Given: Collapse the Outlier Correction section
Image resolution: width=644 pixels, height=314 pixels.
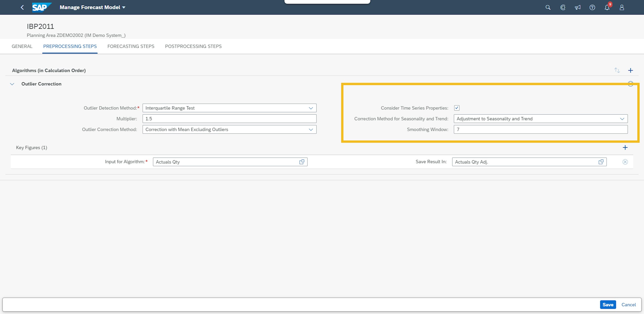Looking at the screenshot, I should tap(12, 84).
